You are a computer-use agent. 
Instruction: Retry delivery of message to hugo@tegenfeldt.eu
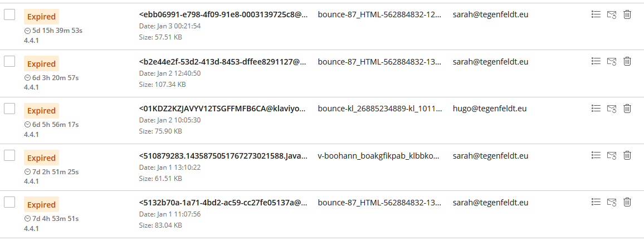[x=611, y=109]
